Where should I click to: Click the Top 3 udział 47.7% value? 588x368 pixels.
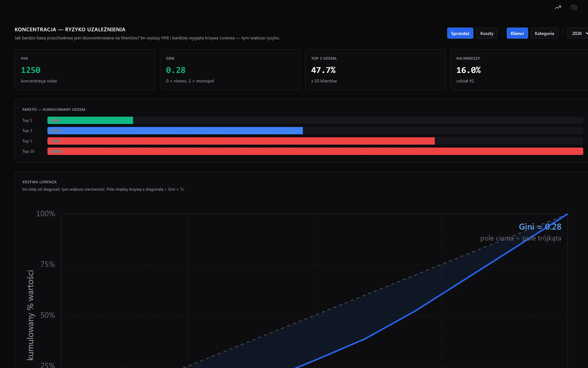(323, 70)
